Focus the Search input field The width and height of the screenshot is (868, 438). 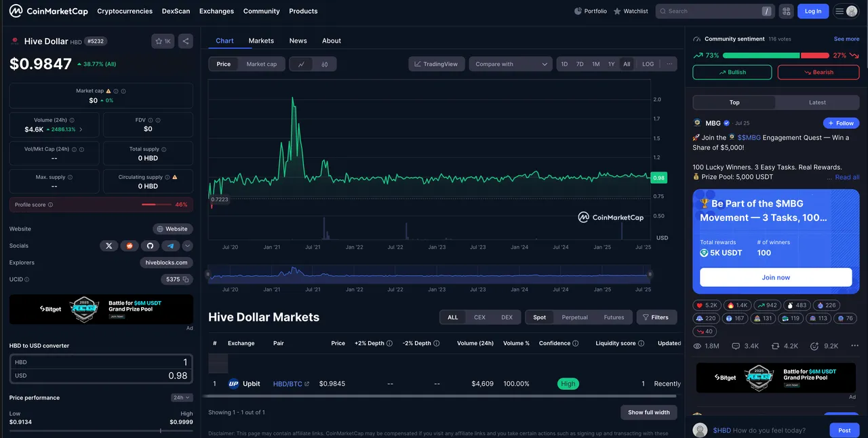[x=715, y=11]
